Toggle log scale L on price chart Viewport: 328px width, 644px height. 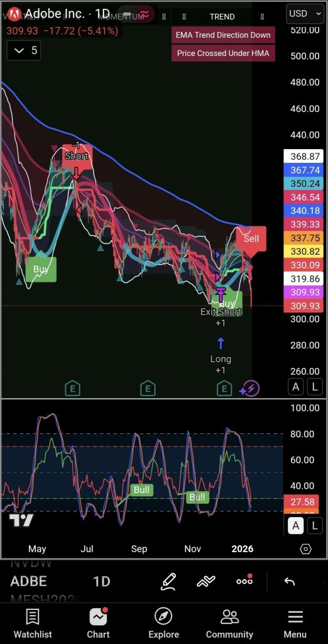pos(315,387)
